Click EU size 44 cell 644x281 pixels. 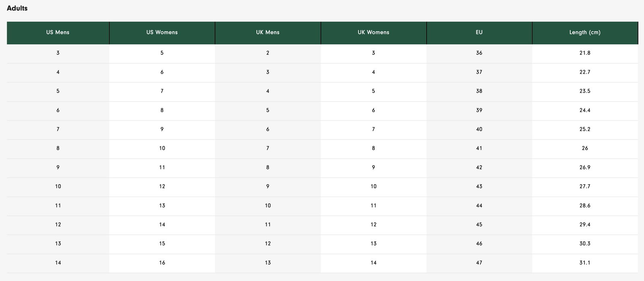point(479,206)
